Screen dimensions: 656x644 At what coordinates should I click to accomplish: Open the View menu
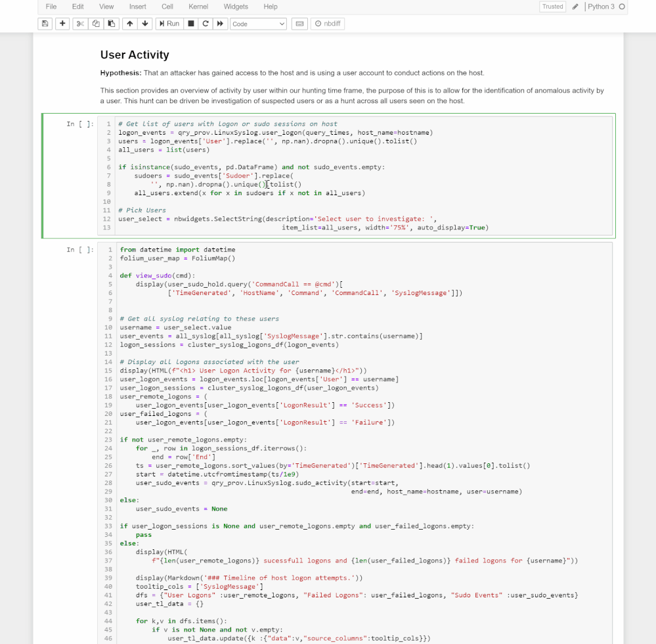(106, 7)
